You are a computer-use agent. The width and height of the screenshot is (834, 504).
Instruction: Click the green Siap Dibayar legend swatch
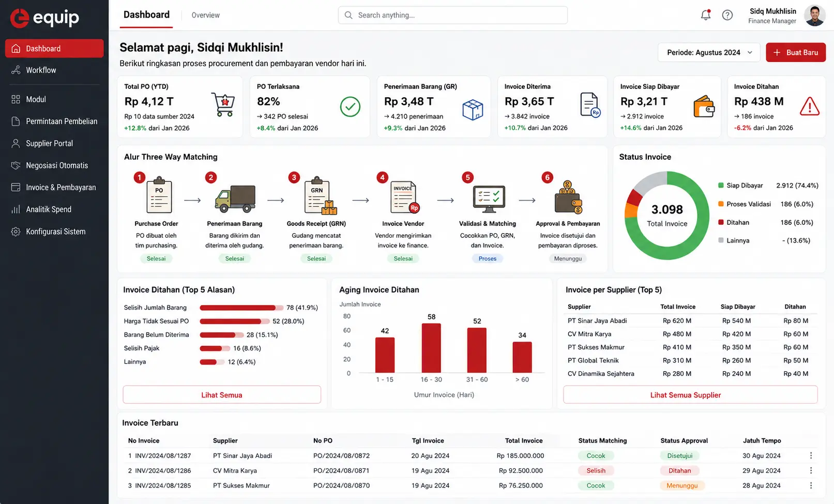click(x=721, y=185)
